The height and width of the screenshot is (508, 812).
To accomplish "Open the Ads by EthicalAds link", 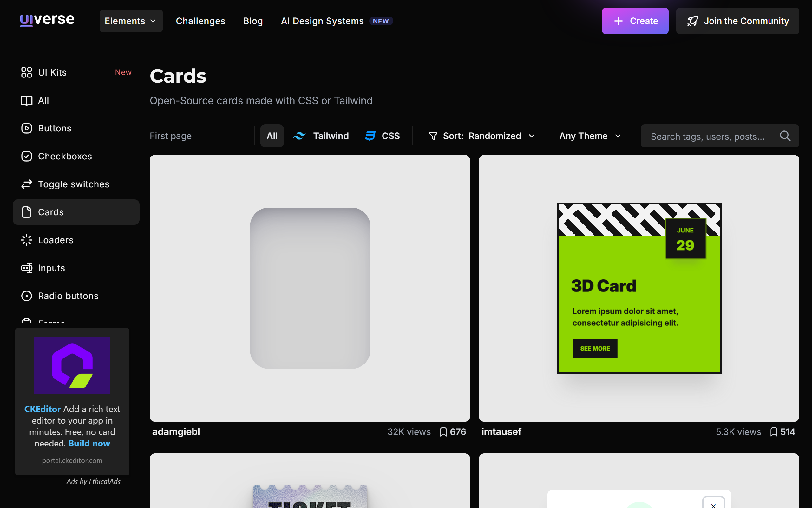I will pyautogui.click(x=93, y=481).
